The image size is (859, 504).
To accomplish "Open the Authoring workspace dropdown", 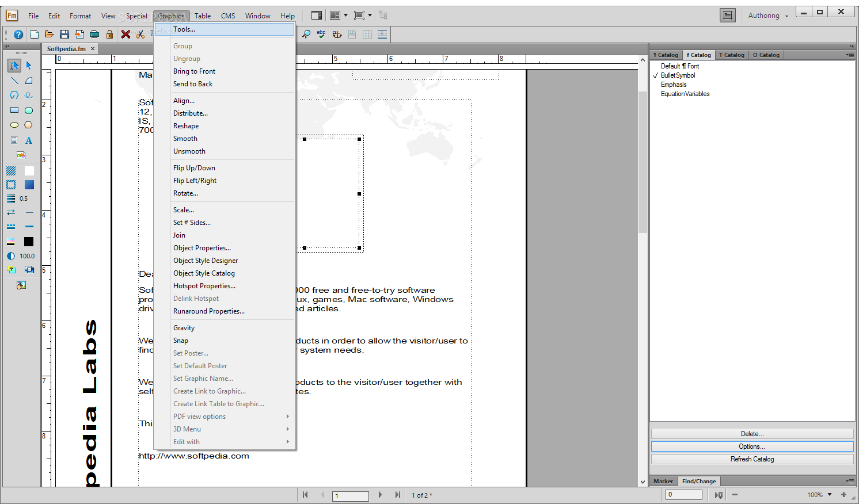I will [768, 16].
